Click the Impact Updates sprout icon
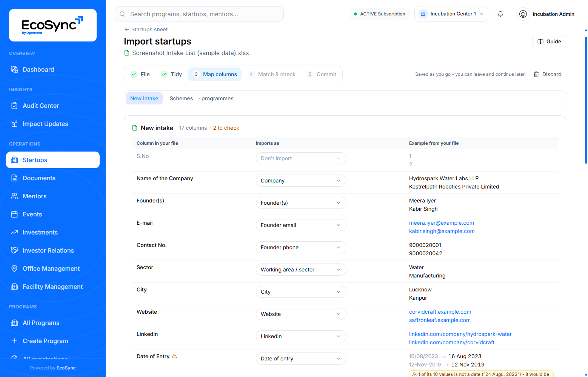 [x=14, y=124]
